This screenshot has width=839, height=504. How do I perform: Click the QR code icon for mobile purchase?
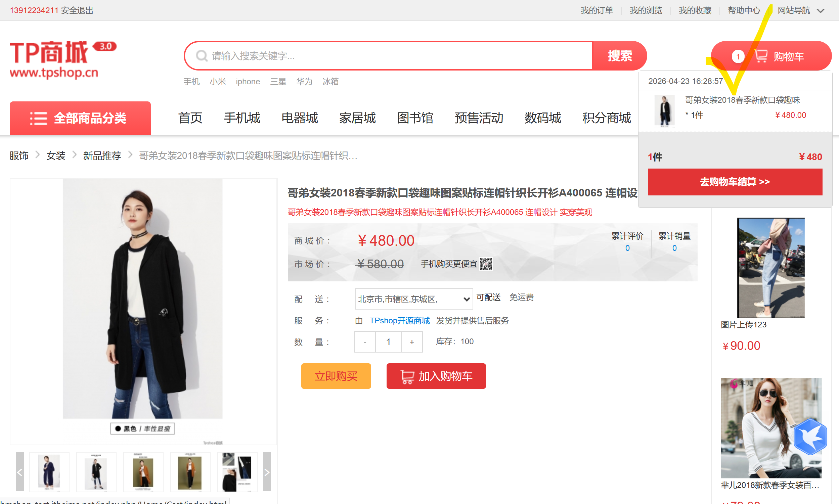486,264
